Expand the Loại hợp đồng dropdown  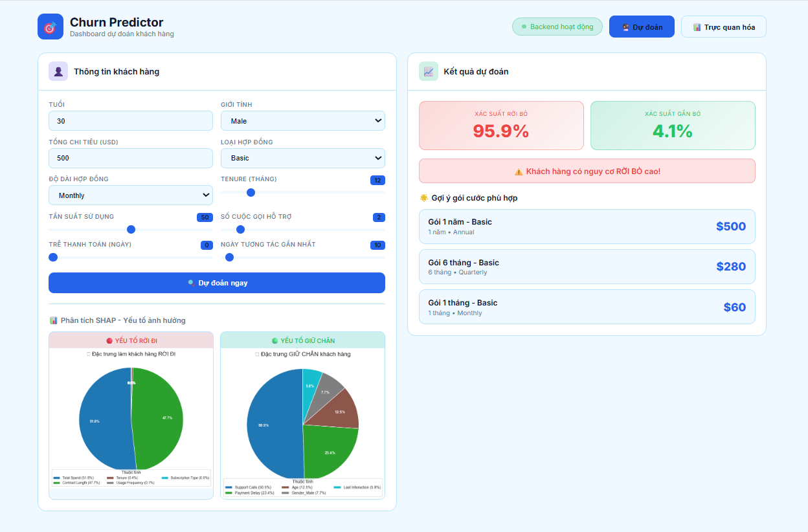point(302,158)
